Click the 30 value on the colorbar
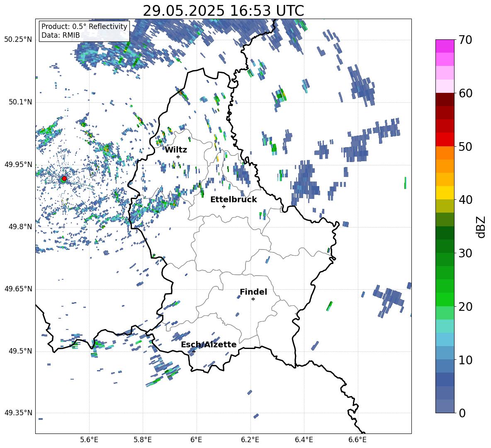 pos(465,253)
